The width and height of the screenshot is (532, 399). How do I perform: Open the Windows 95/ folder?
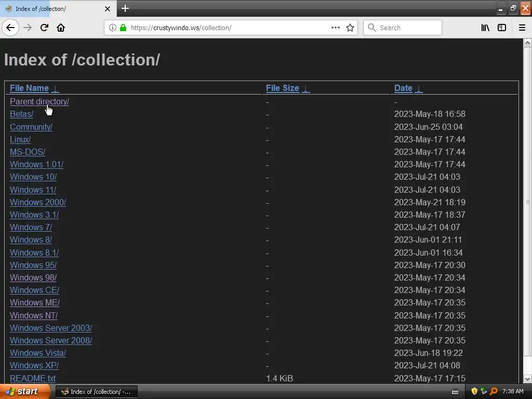33,265
